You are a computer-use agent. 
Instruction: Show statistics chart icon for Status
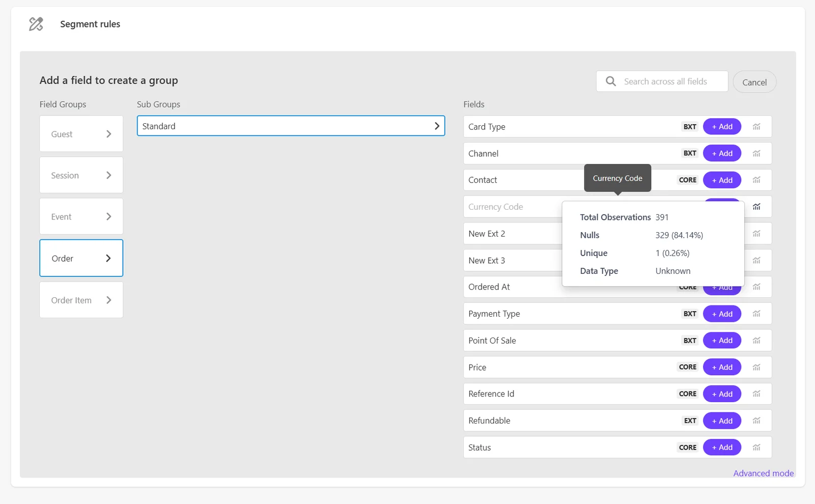click(x=756, y=447)
